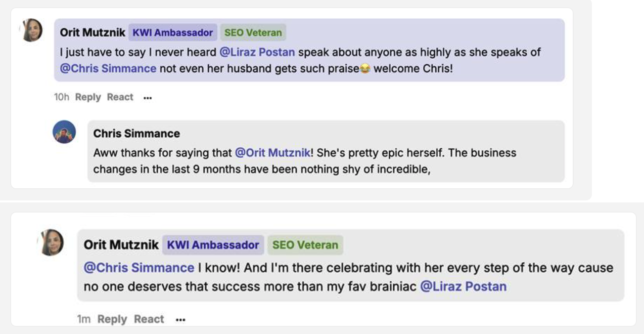644x334 pixels.
Task: Open @Liraz Postan mention in the husband-praise comment
Action: pos(257,52)
